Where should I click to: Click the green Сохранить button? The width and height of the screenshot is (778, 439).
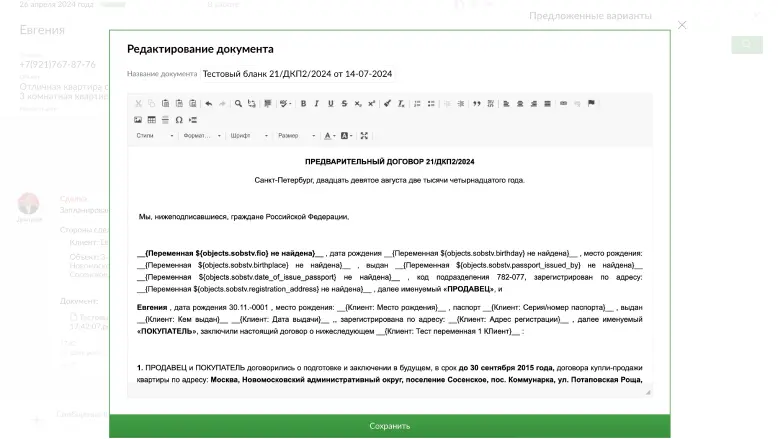389,426
